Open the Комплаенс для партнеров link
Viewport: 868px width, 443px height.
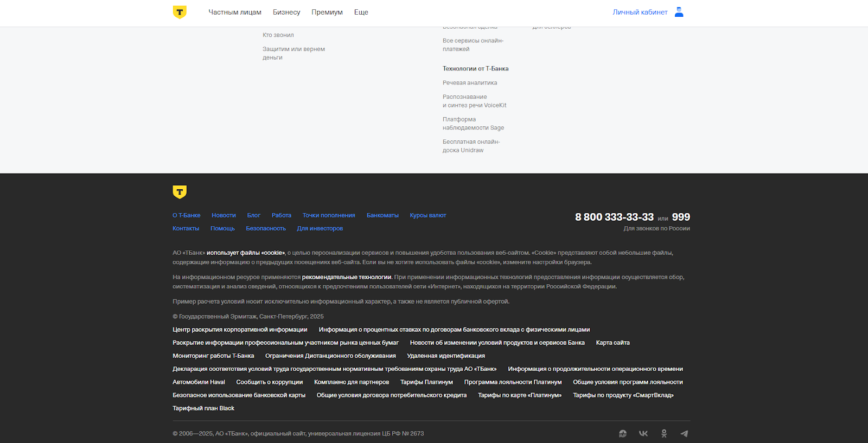click(352, 382)
